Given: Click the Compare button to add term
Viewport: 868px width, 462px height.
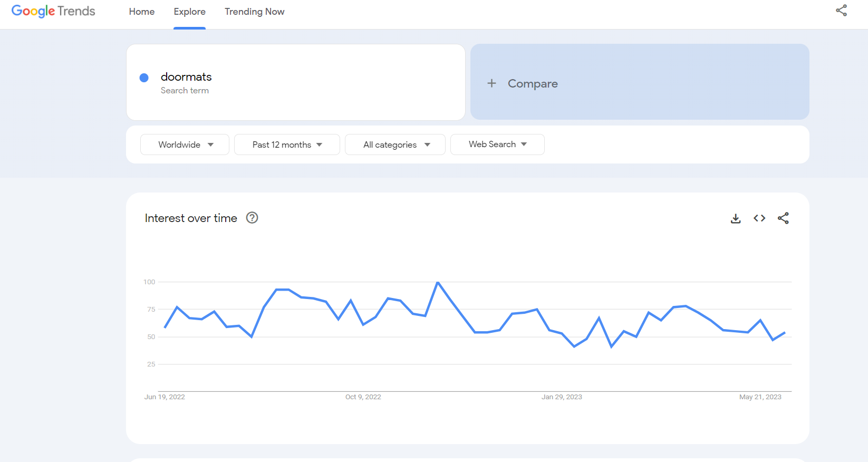Looking at the screenshot, I should 640,82.
